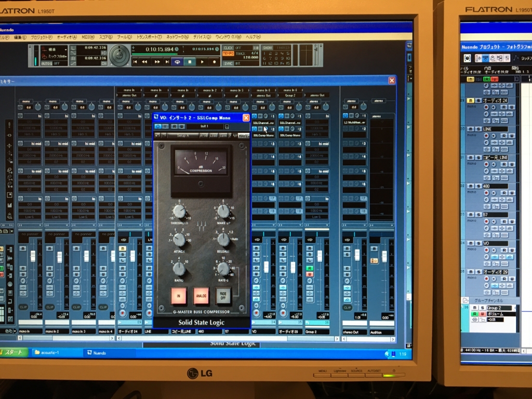Click the primary time display 0:10:15.894

pos(159,49)
